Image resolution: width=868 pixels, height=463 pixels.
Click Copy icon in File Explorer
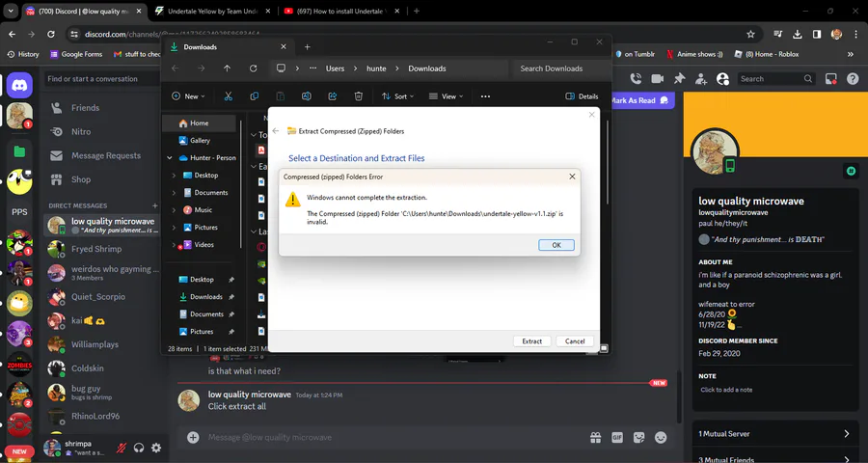[x=254, y=96]
